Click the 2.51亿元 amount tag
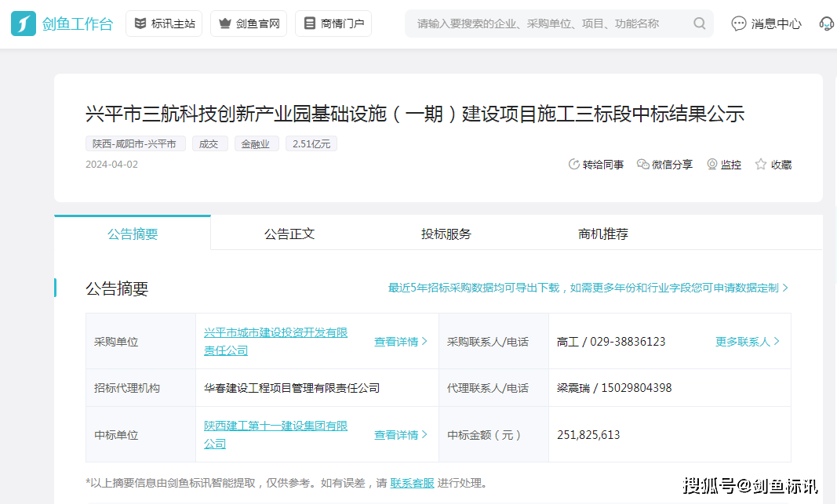Screen dimensions: 837x504 (x=311, y=144)
